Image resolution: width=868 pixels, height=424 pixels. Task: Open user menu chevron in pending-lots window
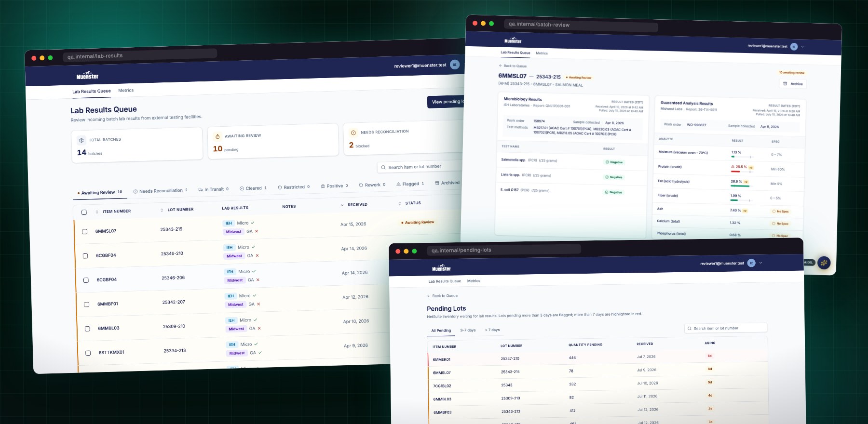pyautogui.click(x=760, y=263)
